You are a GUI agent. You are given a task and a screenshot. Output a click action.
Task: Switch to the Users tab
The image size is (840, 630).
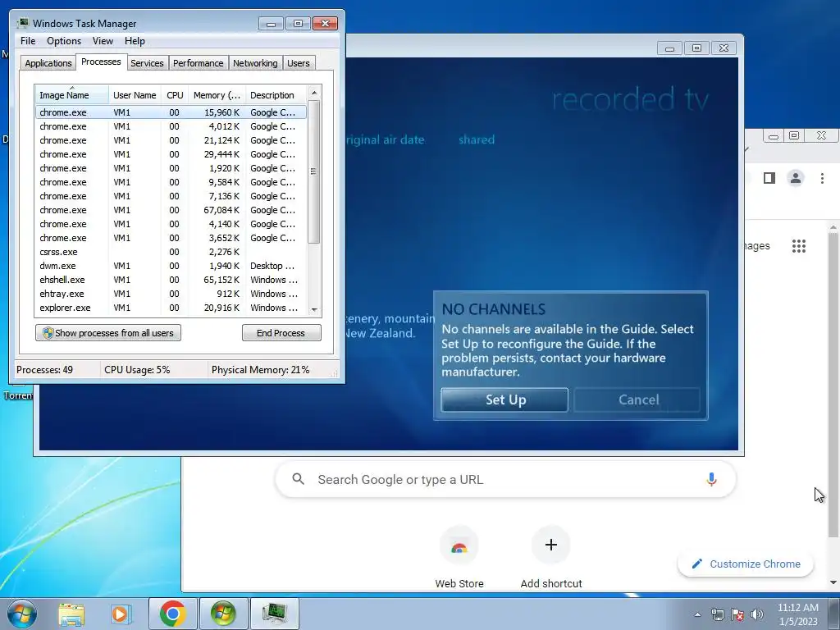298,63
